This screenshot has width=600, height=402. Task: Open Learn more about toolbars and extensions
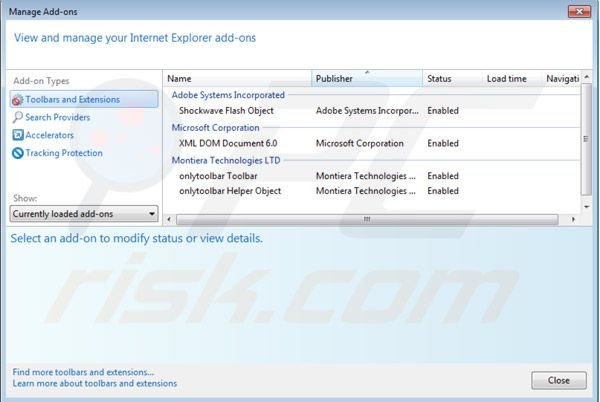point(95,383)
